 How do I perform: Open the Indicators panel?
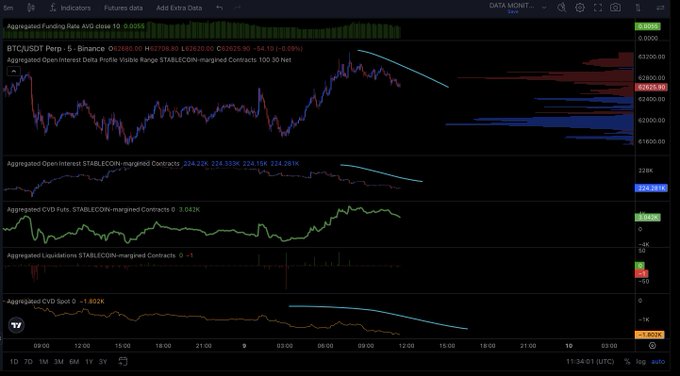coord(70,8)
